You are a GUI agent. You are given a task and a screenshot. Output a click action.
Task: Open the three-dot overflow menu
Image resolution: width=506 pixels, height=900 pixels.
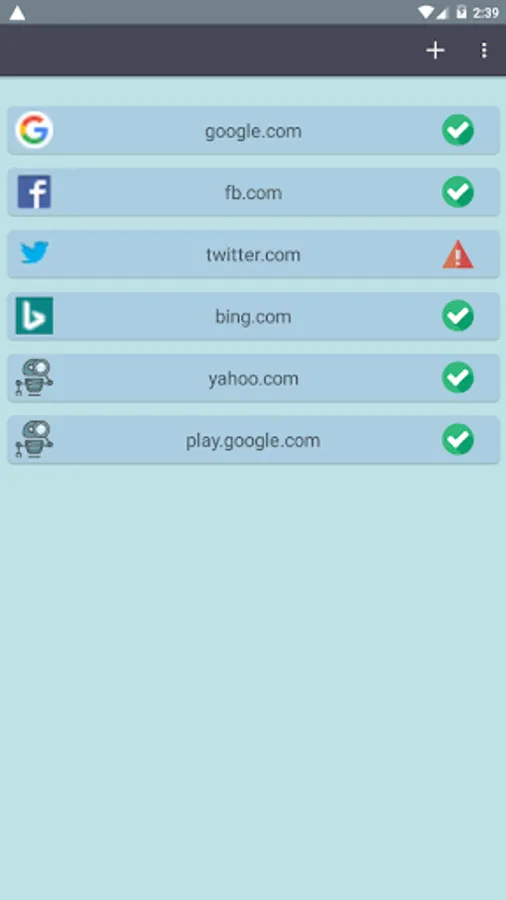(484, 51)
